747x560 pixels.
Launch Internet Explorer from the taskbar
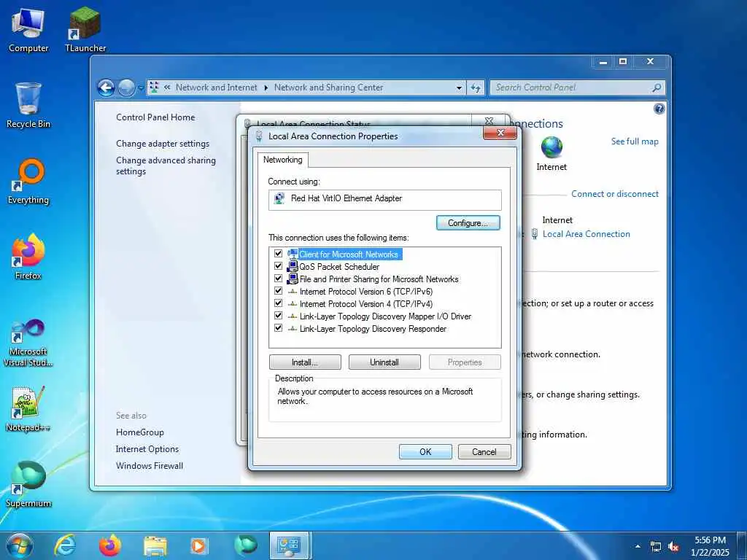click(64, 545)
